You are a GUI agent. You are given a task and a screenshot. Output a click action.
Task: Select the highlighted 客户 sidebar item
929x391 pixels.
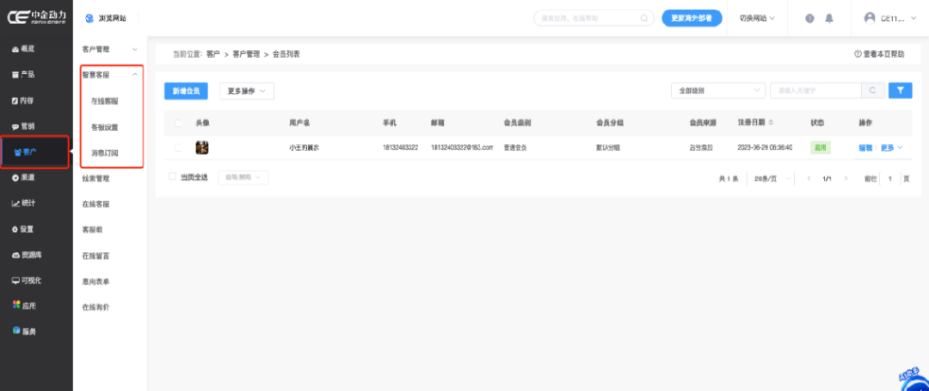coord(36,152)
